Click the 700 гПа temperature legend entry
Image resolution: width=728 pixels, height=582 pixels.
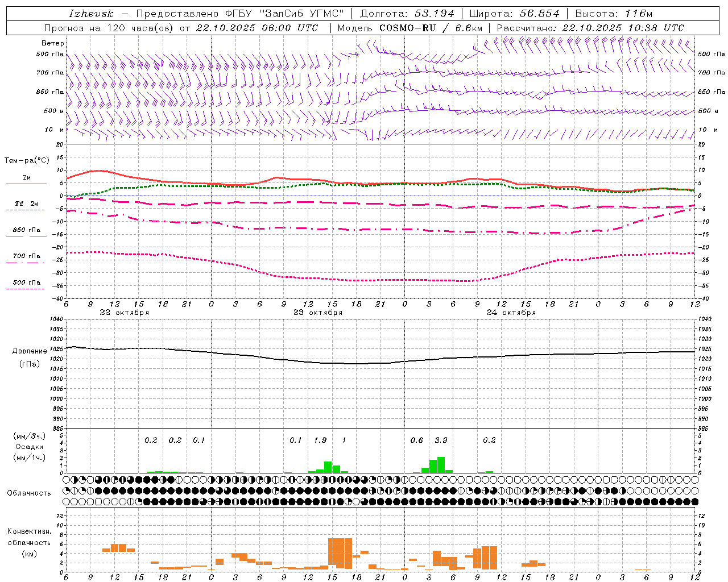(27, 256)
